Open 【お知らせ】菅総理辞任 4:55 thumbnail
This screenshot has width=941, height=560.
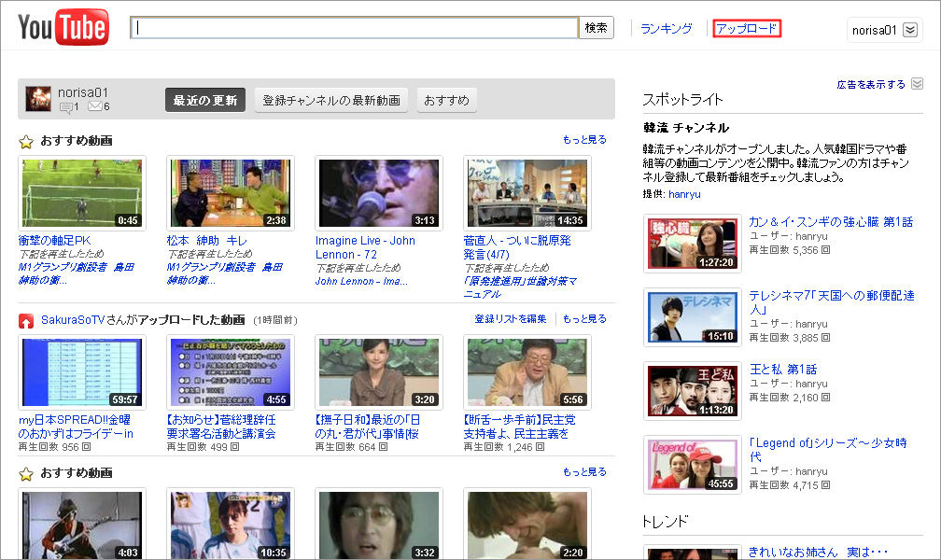point(231,372)
